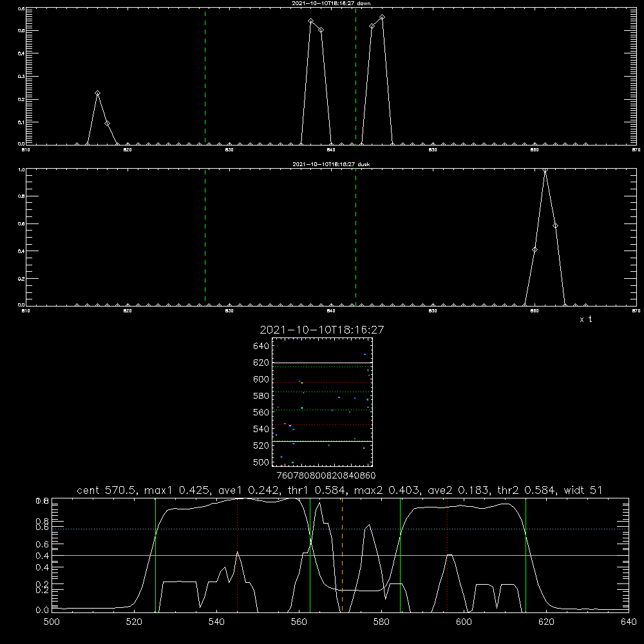644x644 pixels.
Task: Click the '600' y-axis label of scatter plot
Action: point(261,379)
